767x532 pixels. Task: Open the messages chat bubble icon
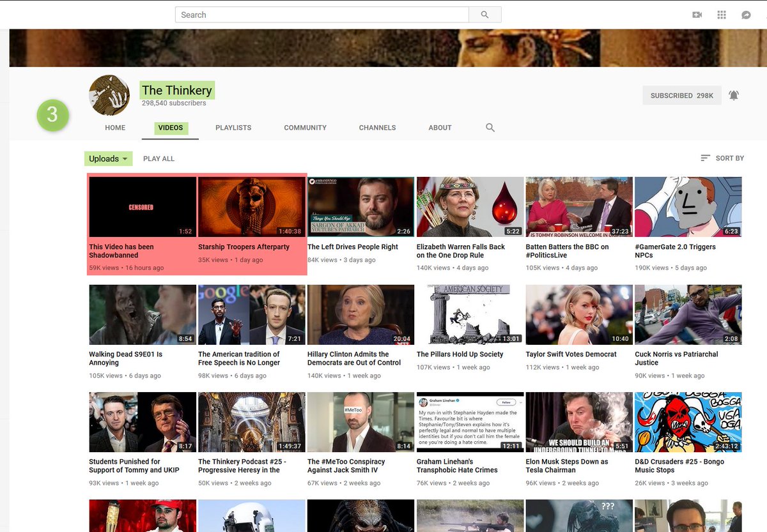pyautogui.click(x=746, y=15)
